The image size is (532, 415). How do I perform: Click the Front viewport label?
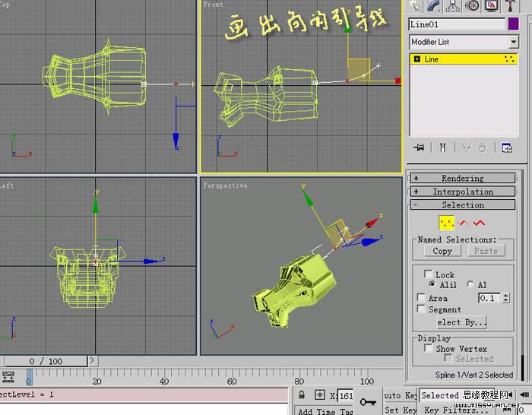pyautogui.click(x=213, y=5)
